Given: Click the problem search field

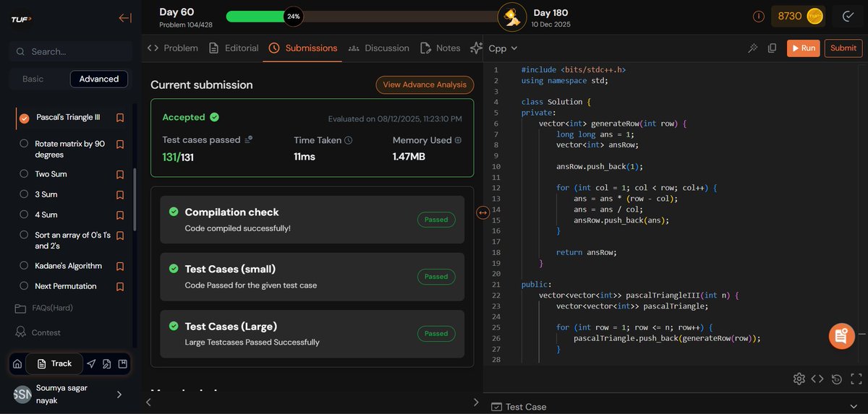Looking at the screenshot, I should 69,51.
